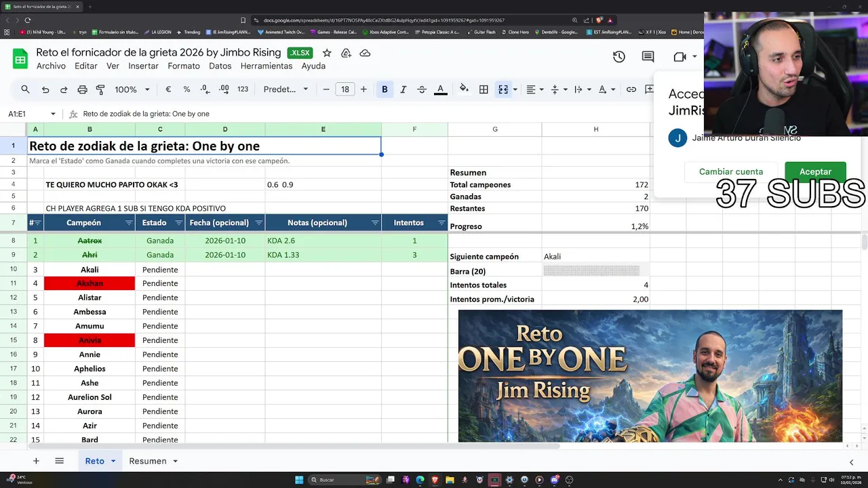Star the document
The height and width of the screenshot is (488, 868).
327,53
